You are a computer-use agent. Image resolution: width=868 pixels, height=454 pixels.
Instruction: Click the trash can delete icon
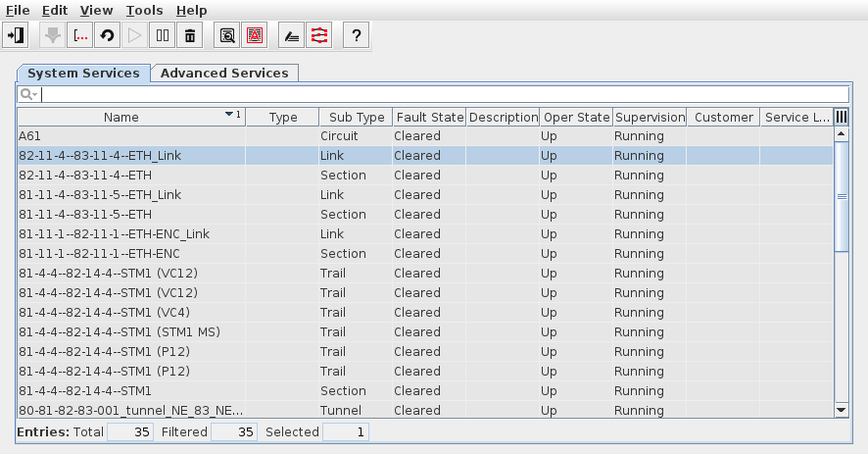[x=190, y=36]
